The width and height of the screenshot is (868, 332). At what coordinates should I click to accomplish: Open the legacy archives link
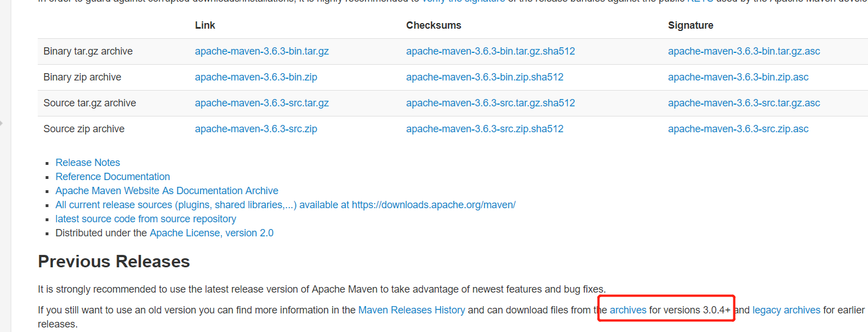coord(786,310)
